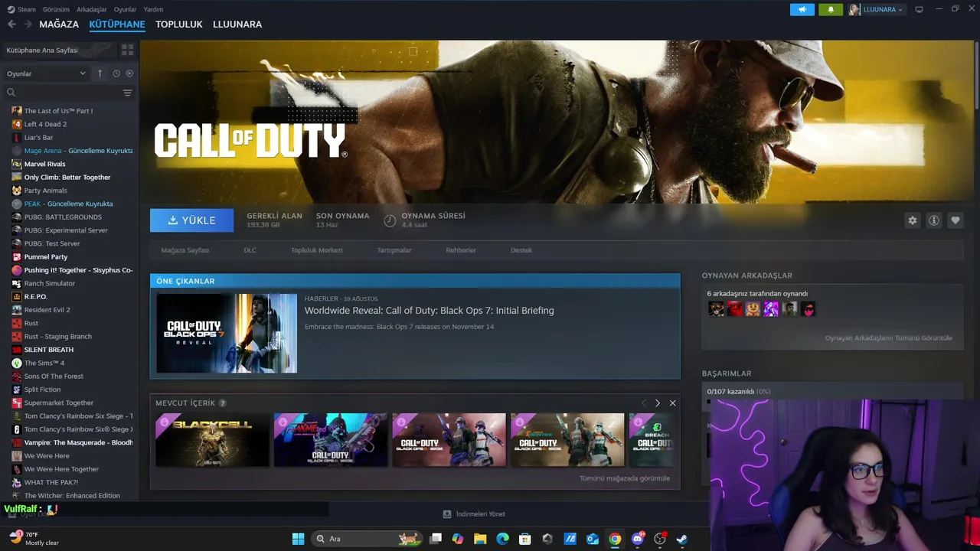Viewport: 980px width, 551px height.
Task: Open Black Ops 7 Reveal news thumbnail
Action: [x=227, y=333]
